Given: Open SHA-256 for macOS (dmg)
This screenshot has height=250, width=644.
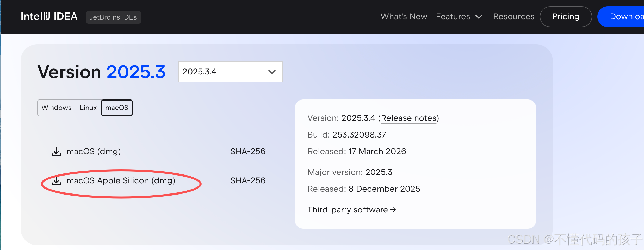Looking at the screenshot, I should [x=248, y=151].
